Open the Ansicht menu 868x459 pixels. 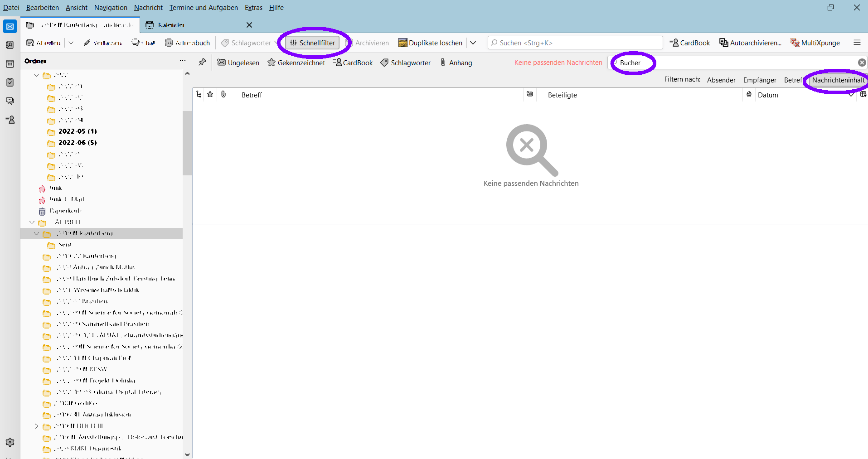pos(77,8)
